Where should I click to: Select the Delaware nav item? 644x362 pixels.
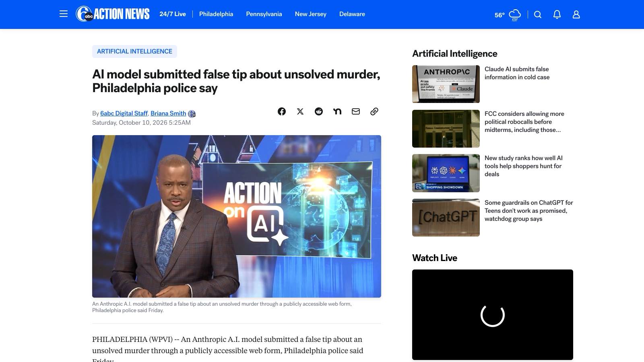pos(352,14)
